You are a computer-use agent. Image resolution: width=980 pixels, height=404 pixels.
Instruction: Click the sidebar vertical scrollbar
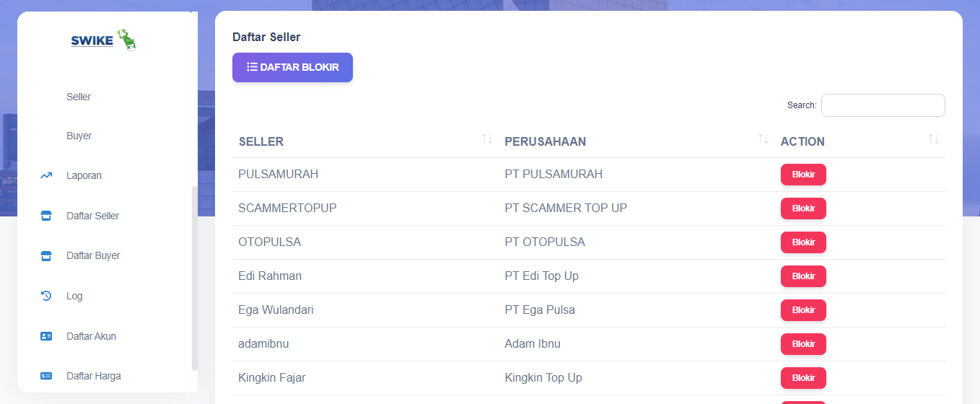pyautogui.click(x=194, y=278)
